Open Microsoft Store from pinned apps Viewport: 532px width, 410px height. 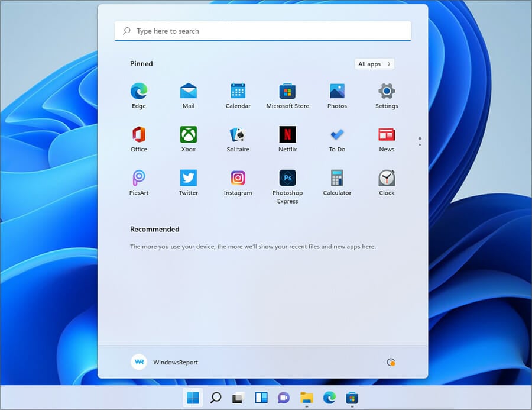point(287,96)
